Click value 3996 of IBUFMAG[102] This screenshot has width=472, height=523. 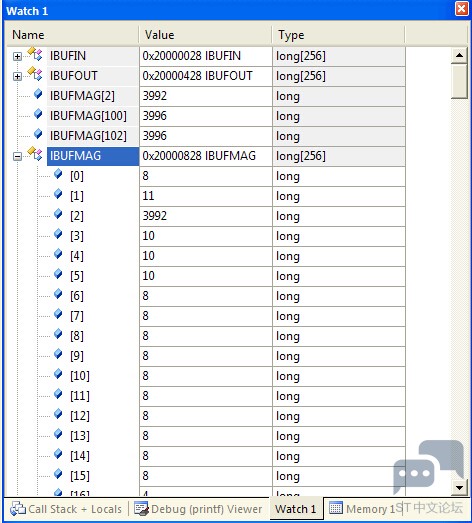(x=205, y=136)
